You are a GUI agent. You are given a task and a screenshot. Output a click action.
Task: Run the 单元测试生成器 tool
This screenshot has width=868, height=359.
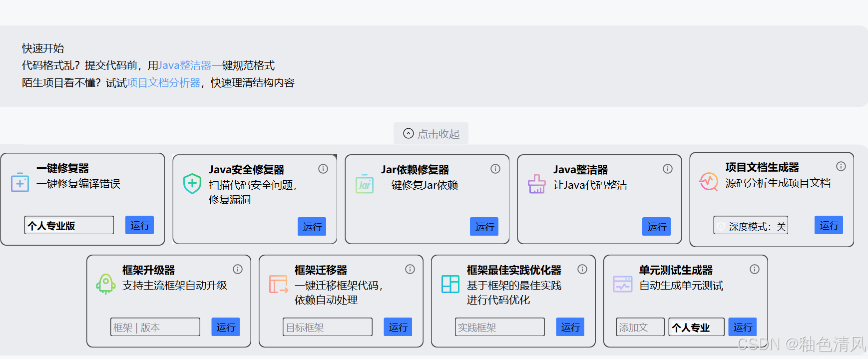(x=742, y=327)
